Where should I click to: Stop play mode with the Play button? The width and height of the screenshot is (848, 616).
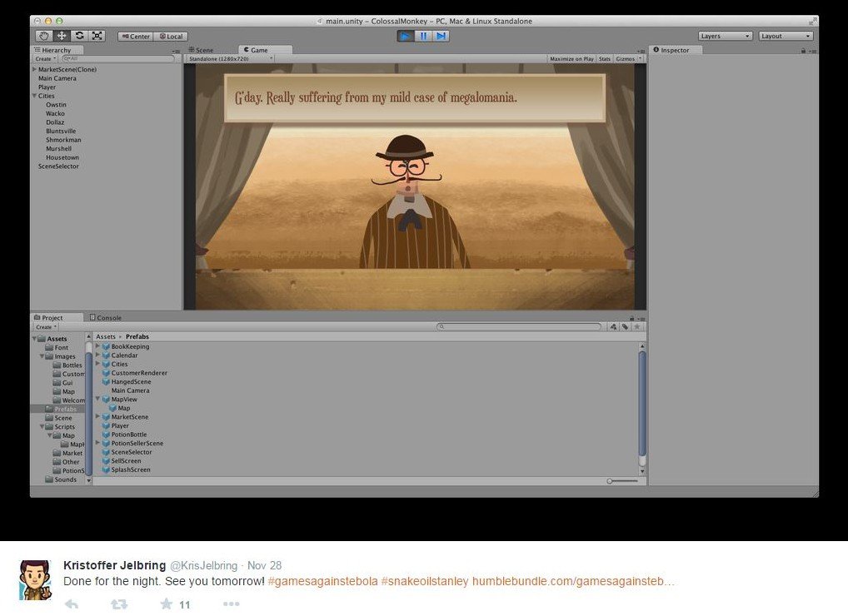click(405, 36)
